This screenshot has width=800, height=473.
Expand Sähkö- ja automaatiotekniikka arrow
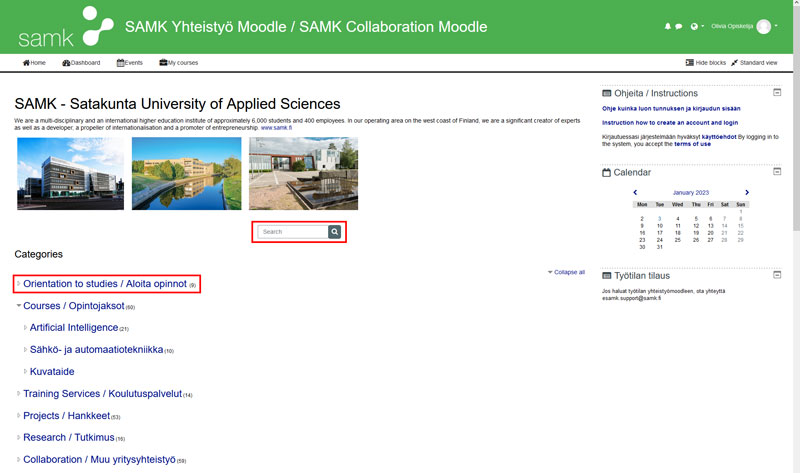[x=25, y=350]
